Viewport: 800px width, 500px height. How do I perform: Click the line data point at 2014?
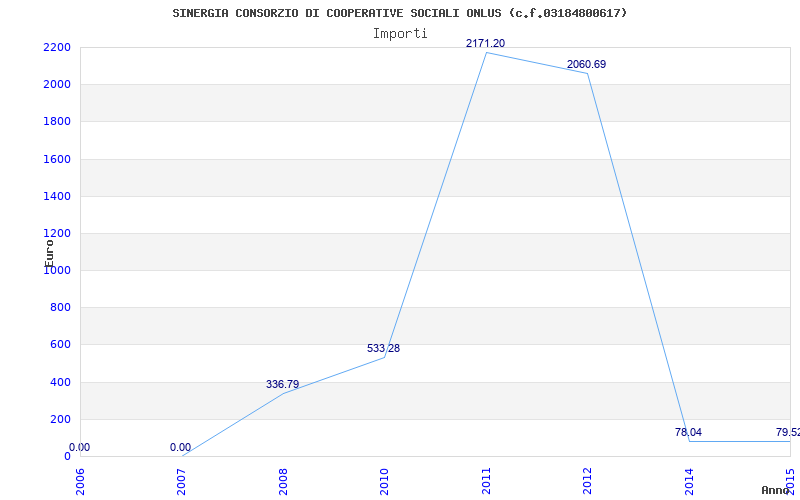click(689, 441)
